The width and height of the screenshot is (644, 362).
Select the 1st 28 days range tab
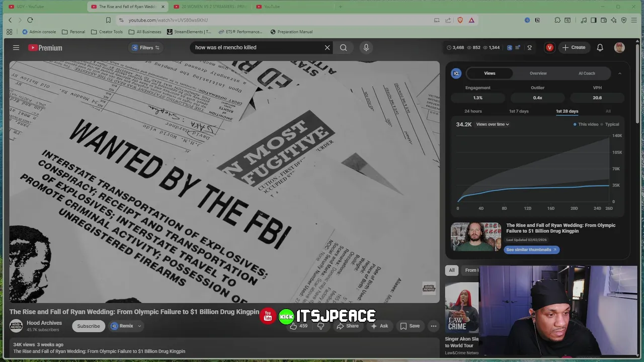pos(567,111)
